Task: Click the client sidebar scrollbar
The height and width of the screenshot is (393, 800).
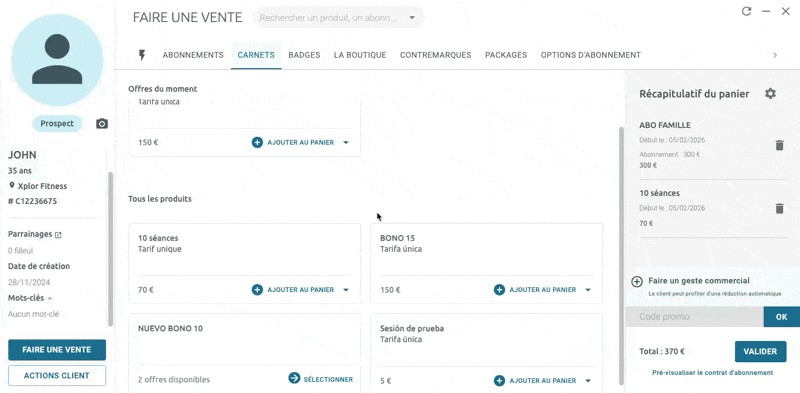Action: coord(110,249)
